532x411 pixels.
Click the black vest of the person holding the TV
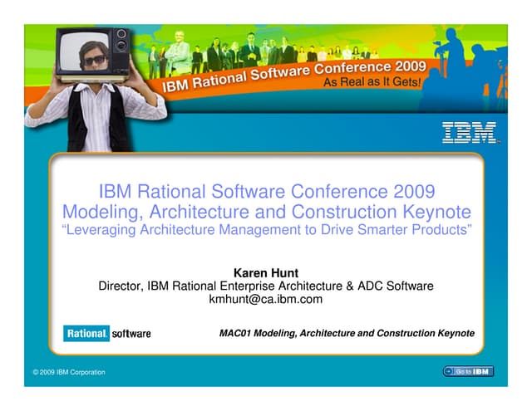point(77,120)
